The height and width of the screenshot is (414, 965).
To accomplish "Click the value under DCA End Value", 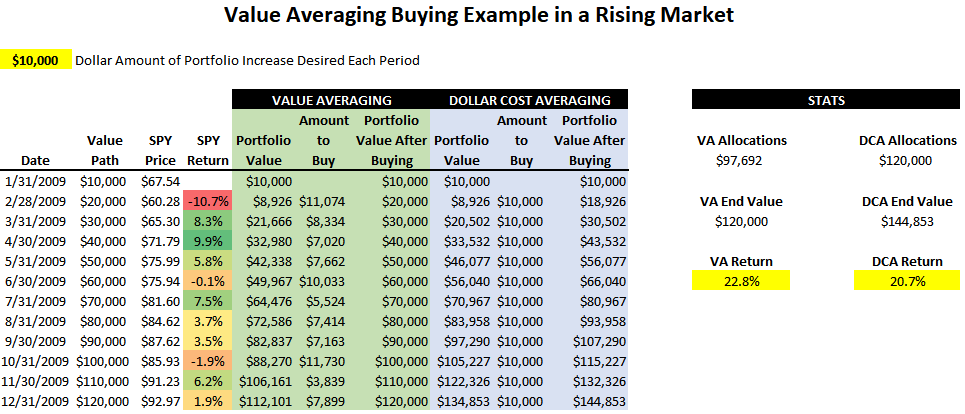I will coord(905,220).
